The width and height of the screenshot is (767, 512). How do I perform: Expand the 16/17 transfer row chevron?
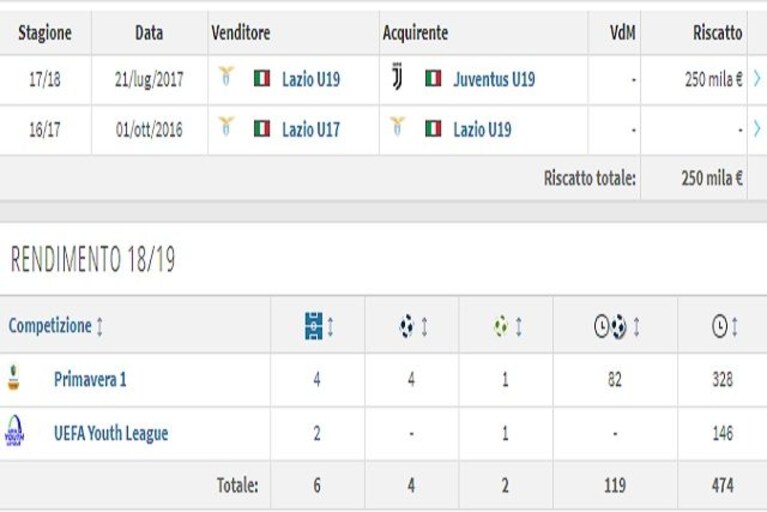pyautogui.click(x=757, y=129)
